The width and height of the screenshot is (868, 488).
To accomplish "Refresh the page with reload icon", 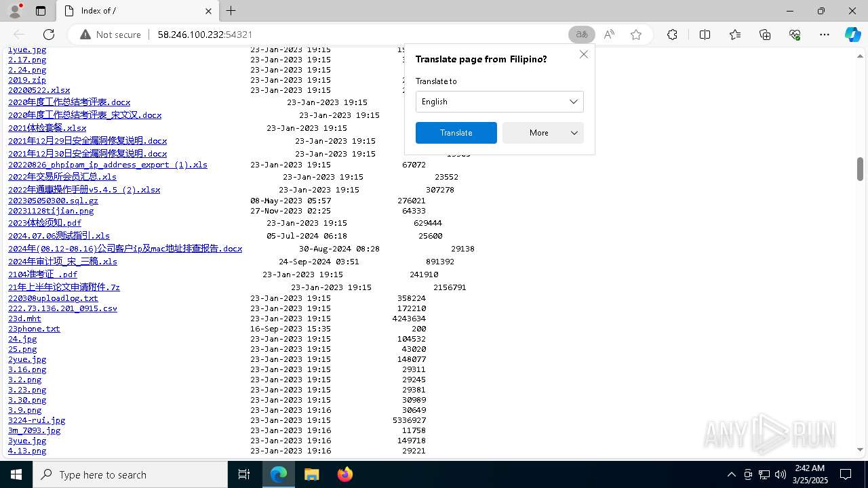I will pos(49,35).
